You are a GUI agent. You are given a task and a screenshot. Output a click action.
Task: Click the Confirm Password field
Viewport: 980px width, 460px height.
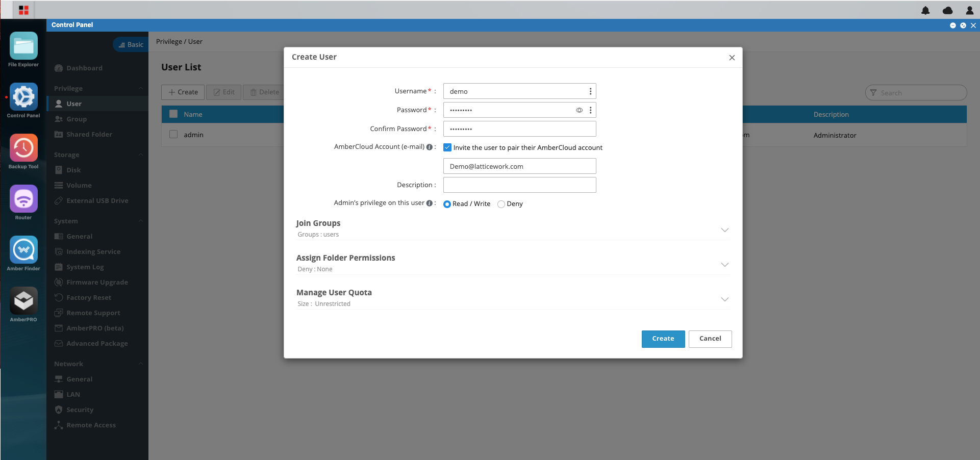pyautogui.click(x=519, y=129)
